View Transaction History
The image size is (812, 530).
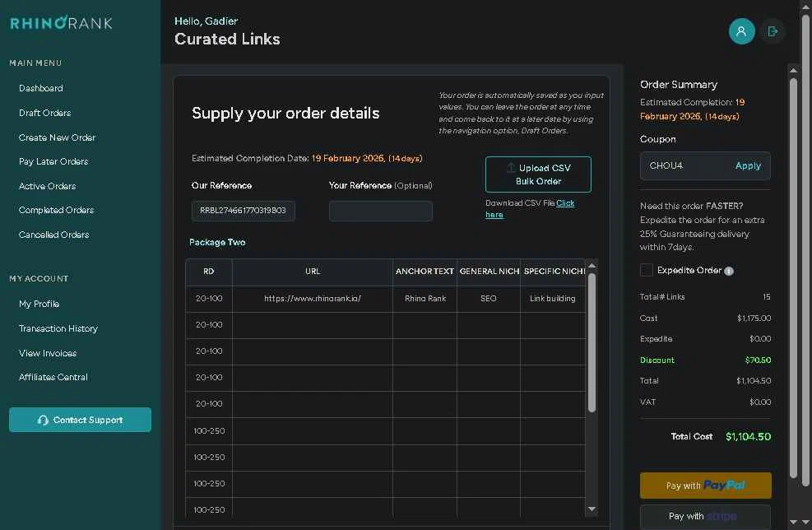pyautogui.click(x=58, y=328)
